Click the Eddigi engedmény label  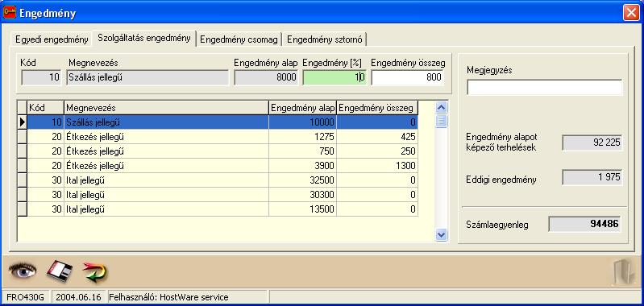point(501,180)
